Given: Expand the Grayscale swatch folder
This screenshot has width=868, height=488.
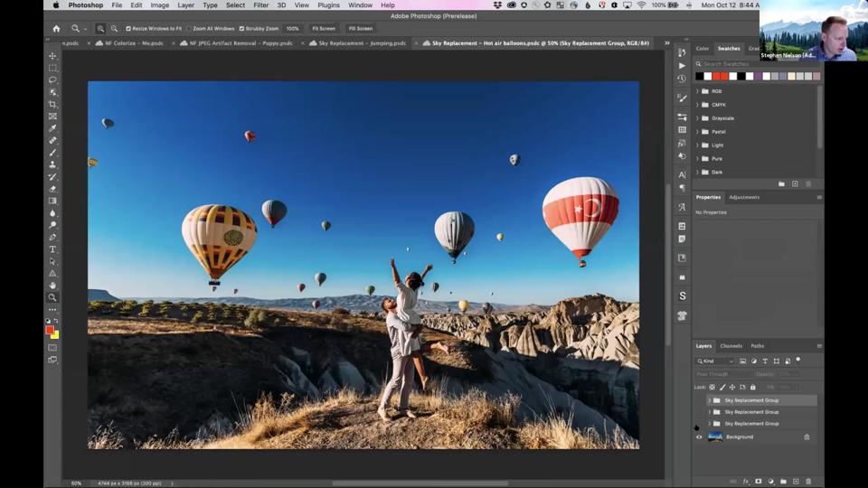Looking at the screenshot, I should [697, 118].
